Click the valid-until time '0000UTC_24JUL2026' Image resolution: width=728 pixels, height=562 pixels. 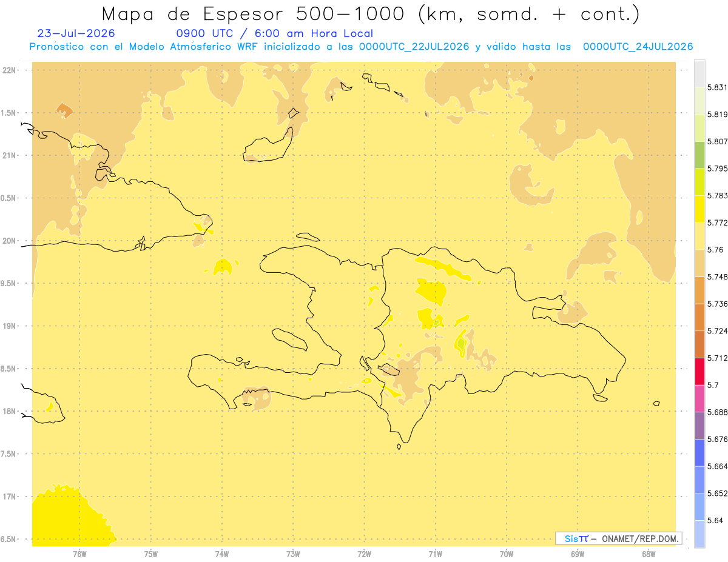tap(638, 47)
